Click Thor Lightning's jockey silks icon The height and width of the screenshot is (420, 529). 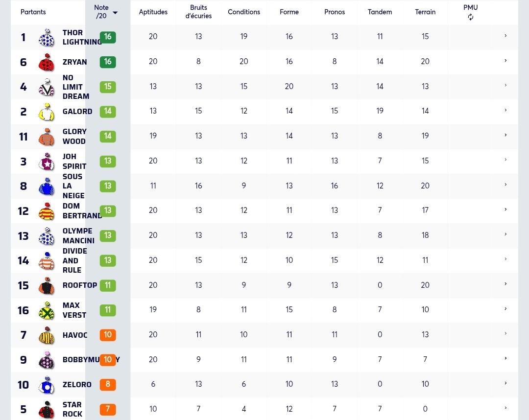(x=47, y=37)
